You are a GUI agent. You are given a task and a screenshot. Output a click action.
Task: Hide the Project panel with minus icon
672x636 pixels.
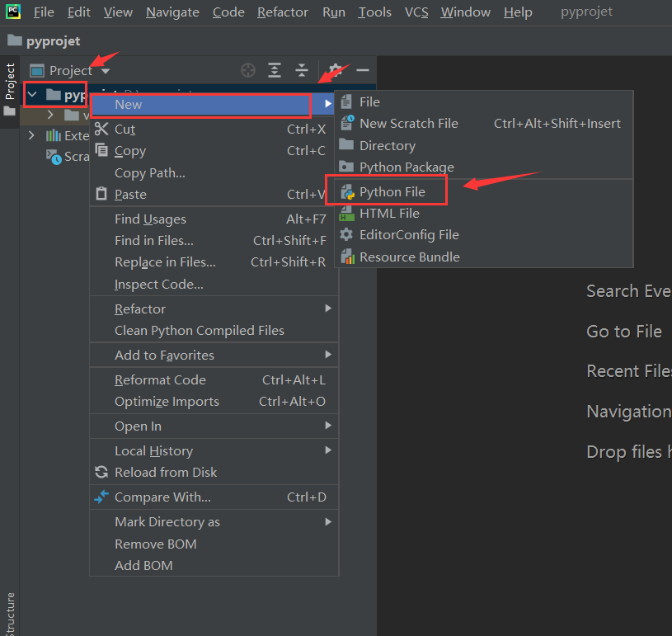[x=363, y=70]
